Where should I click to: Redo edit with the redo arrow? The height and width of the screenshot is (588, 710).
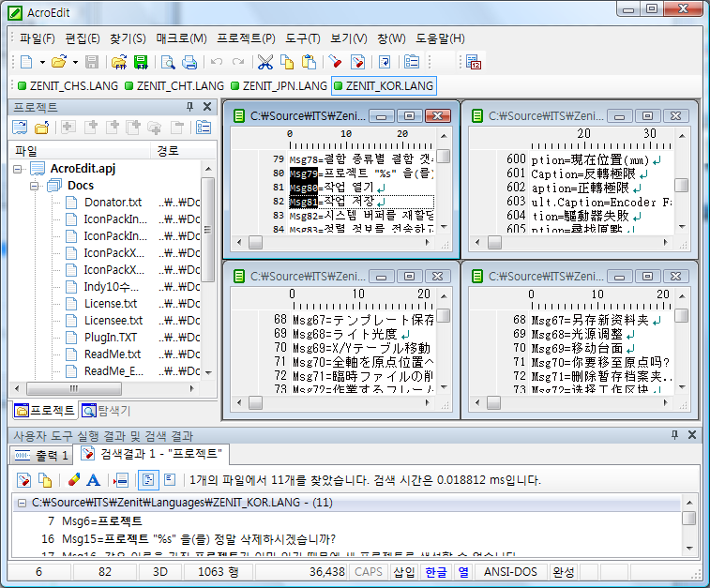click(238, 62)
